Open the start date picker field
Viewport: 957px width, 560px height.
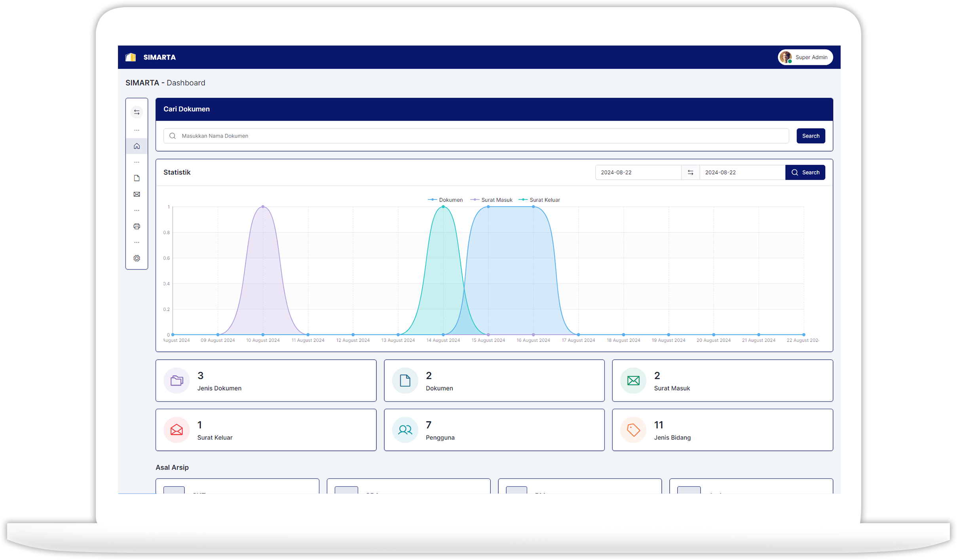(638, 173)
